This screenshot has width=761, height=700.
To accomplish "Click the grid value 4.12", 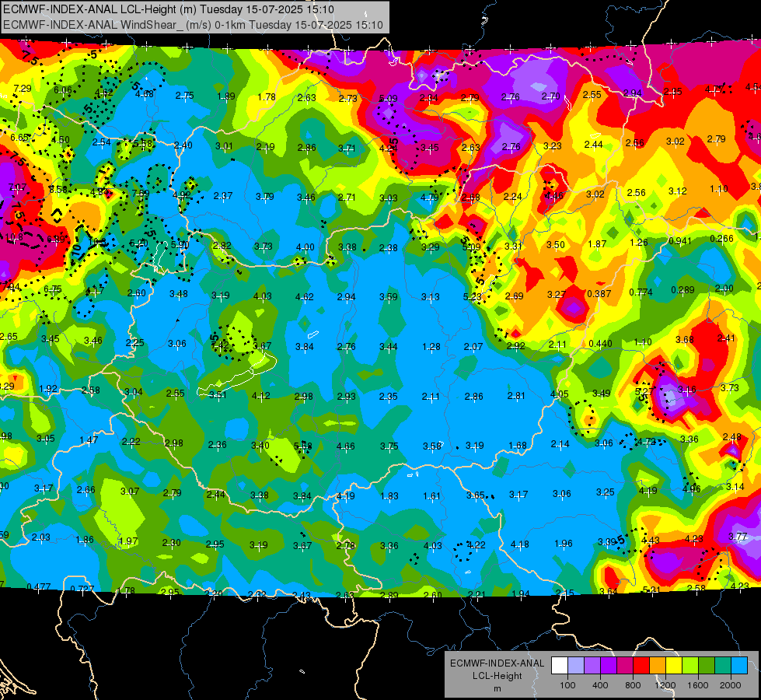I will pyautogui.click(x=260, y=396).
